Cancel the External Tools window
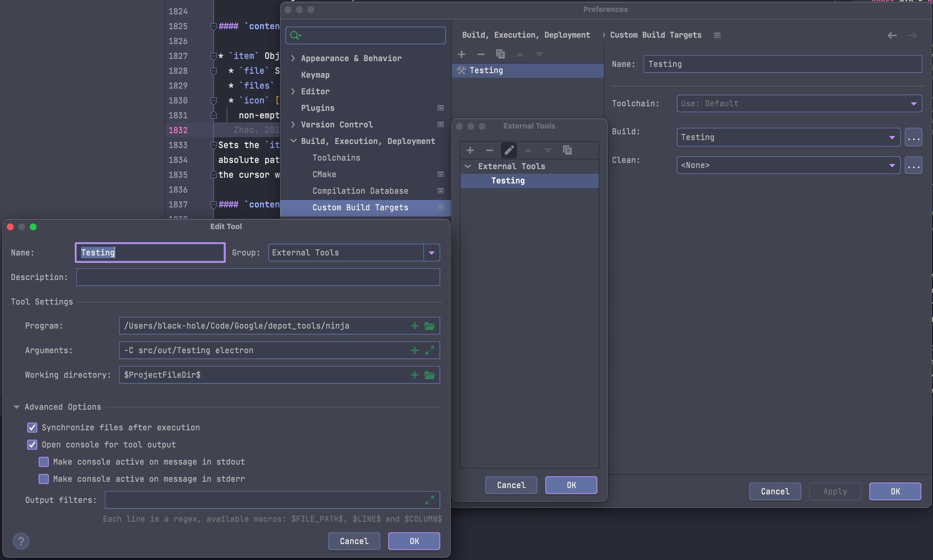933x560 pixels. point(511,485)
